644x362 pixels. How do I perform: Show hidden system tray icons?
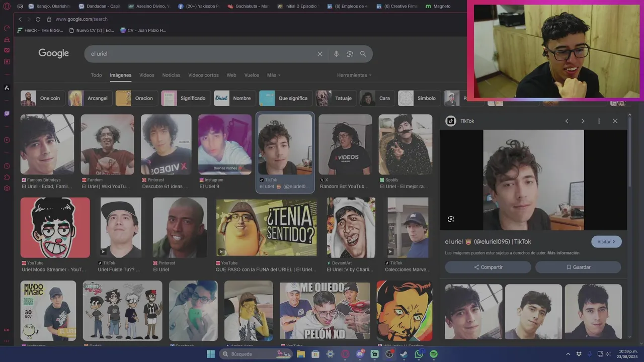click(x=568, y=354)
